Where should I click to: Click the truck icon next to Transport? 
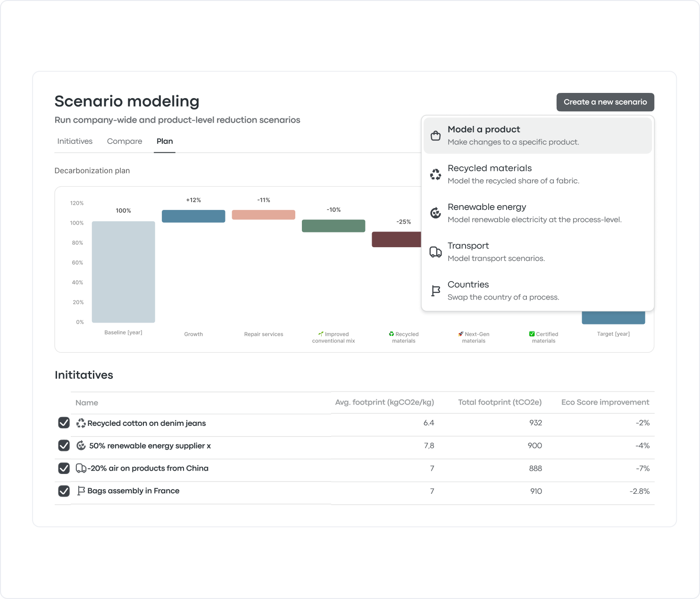click(x=435, y=252)
